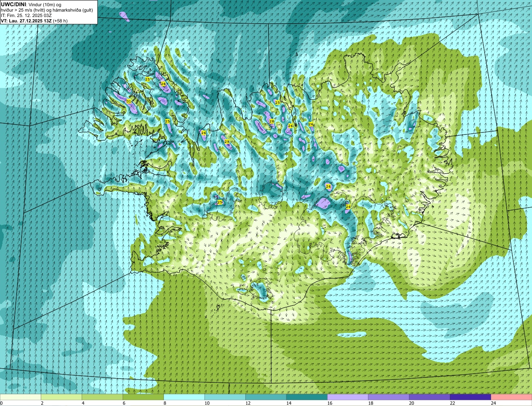Pick the 22–24 m/s dark indigo legend swatch
This screenshot has width=532, height=406.
click(470, 397)
